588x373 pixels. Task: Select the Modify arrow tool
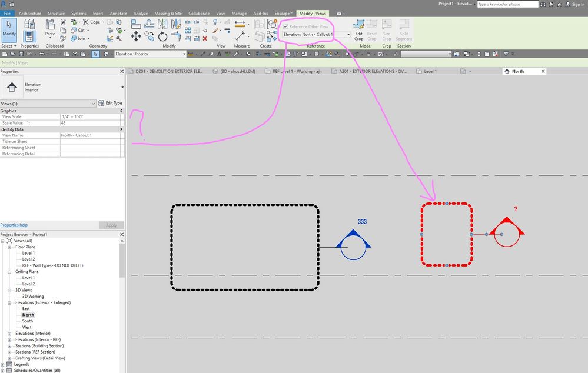pos(9,29)
